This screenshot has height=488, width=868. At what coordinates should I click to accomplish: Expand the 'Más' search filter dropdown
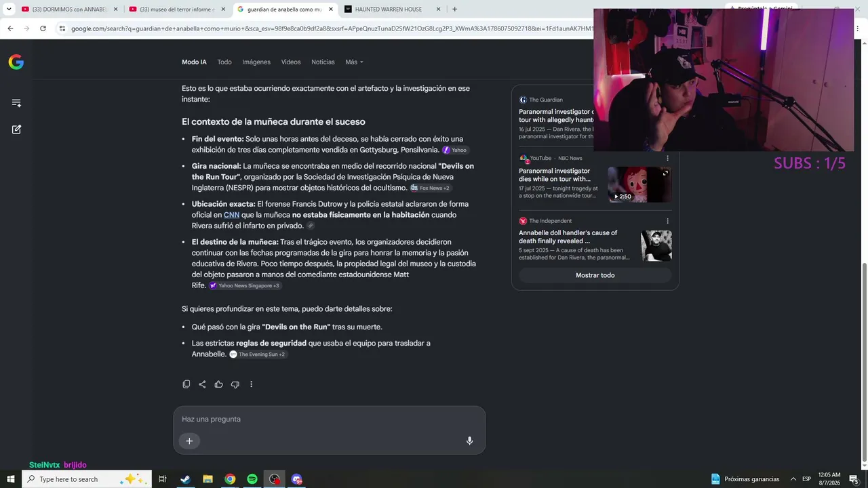coord(354,62)
